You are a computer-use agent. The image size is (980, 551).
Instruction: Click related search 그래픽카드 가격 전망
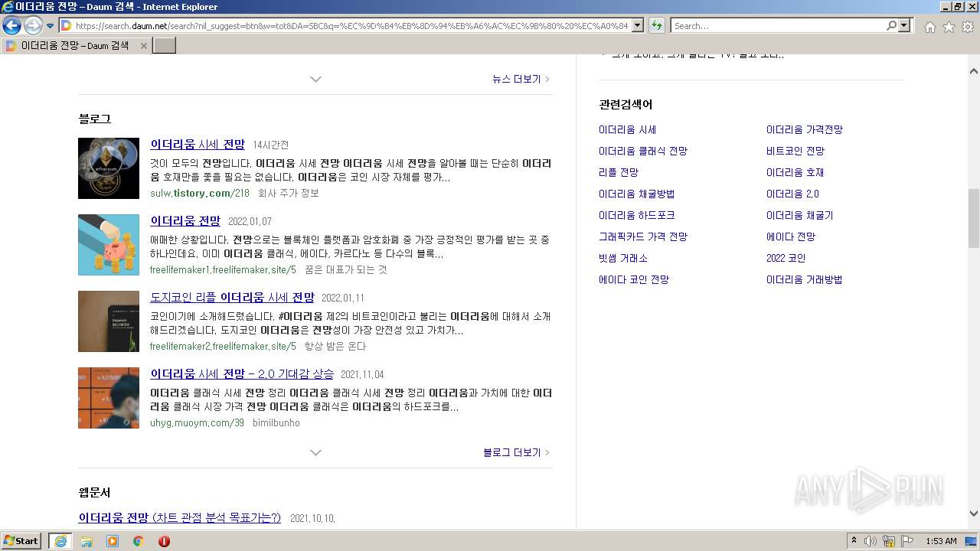coord(643,237)
